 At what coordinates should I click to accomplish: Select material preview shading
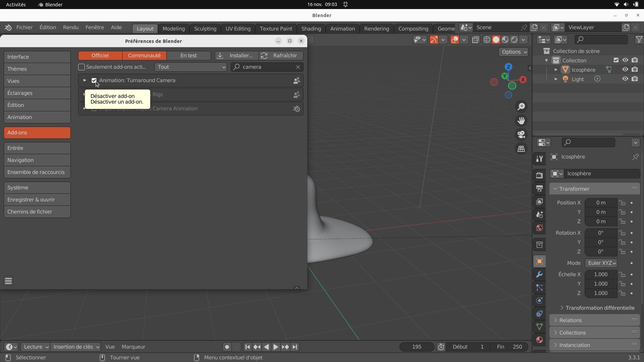click(x=505, y=40)
